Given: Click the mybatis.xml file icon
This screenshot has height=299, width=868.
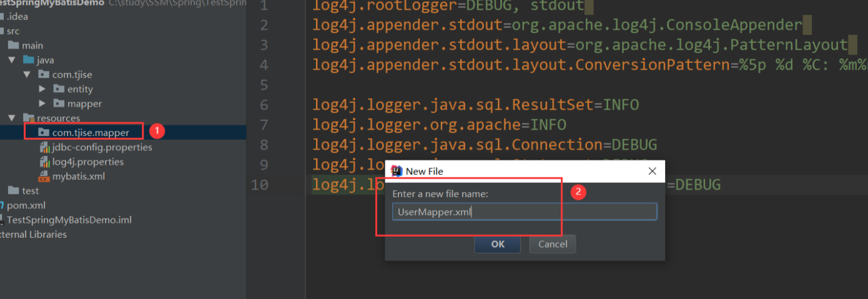Looking at the screenshot, I should click(44, 176).
